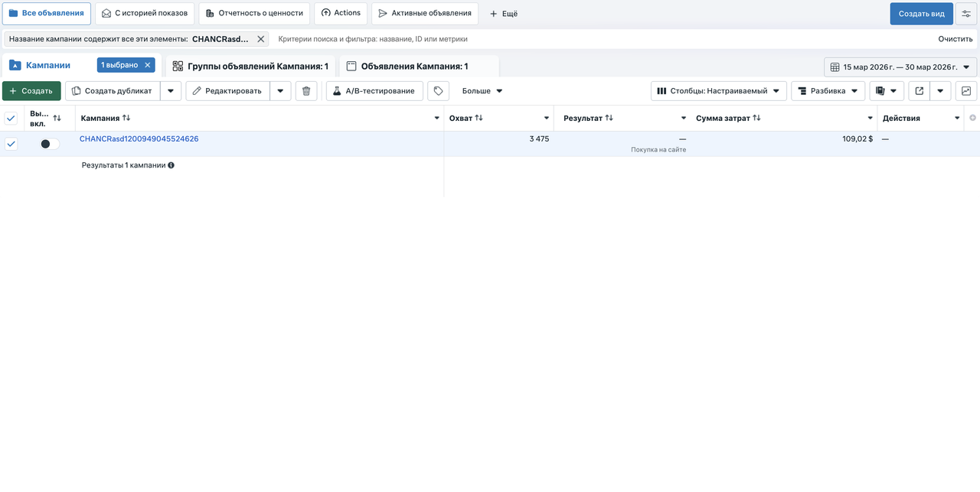
Task: Open the Активные объявления view tab
Action: pyautogui.click(x=424, y=14)
